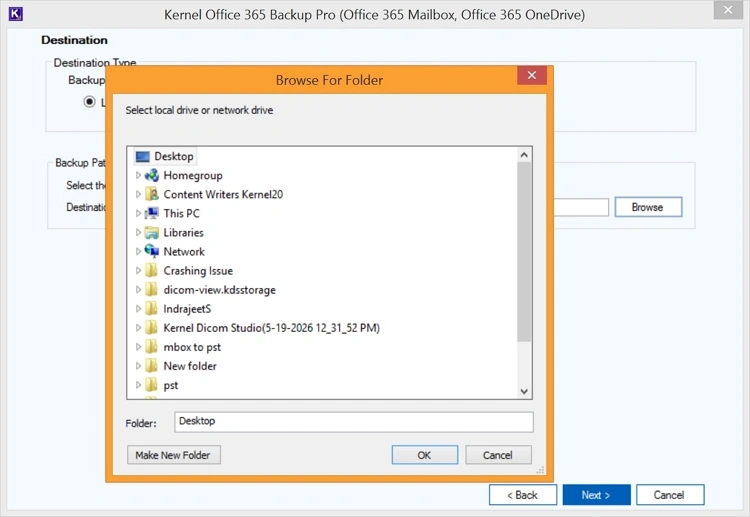Image resolution: width=750 pixels, height=517 pixels.
Task: Select the This PC label
Action: tap(181, 213)
